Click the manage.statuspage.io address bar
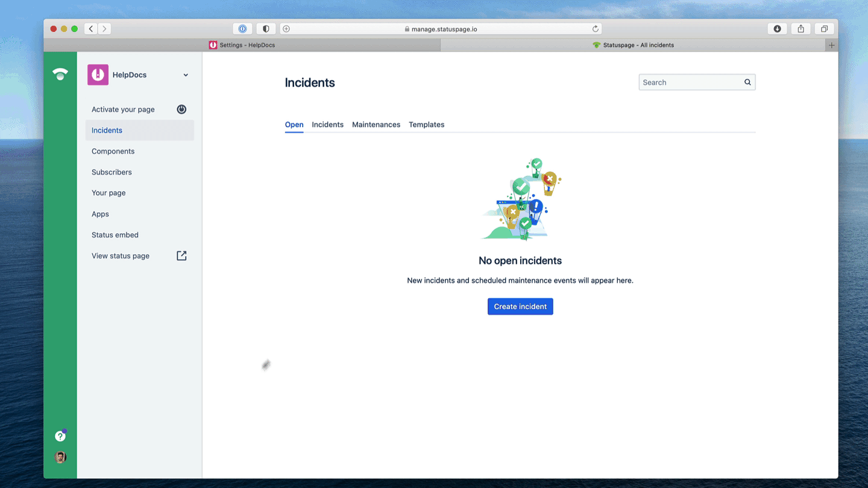The width and height of the screenshot is (868, 488). coord(441,28)
